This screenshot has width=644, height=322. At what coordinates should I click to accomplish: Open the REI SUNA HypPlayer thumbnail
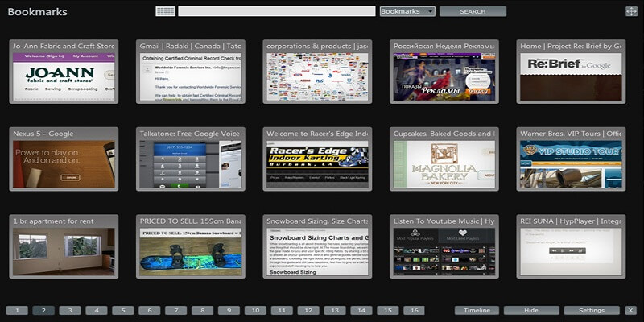572,252
